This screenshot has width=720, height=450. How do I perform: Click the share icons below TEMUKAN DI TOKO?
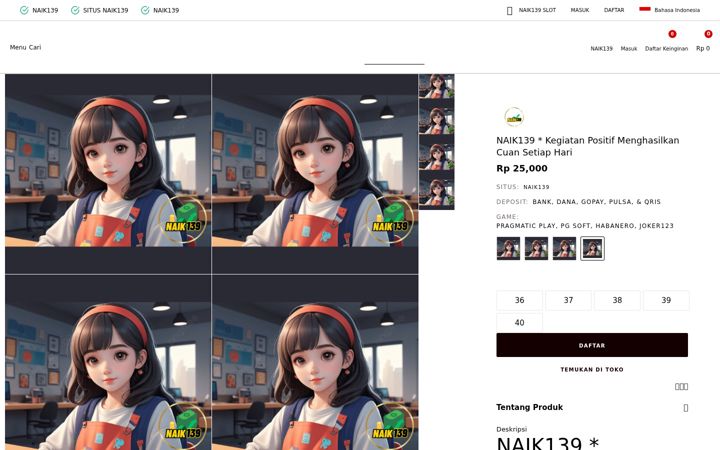click(681, 387)
